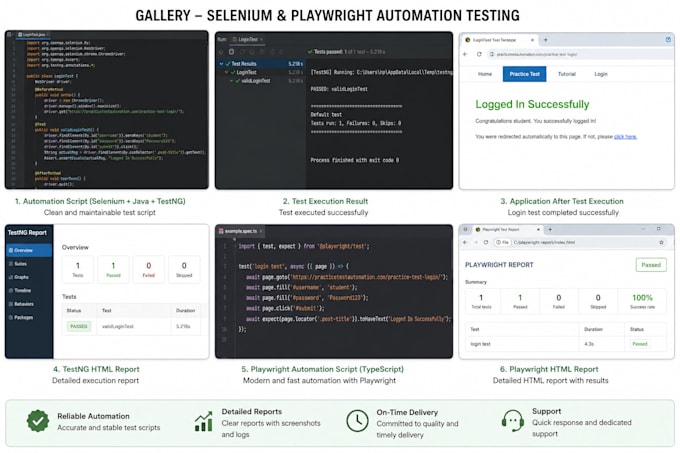Click the Tests passed status checkmark icon
Screen dimensions: 680x453
click(310, 52)
